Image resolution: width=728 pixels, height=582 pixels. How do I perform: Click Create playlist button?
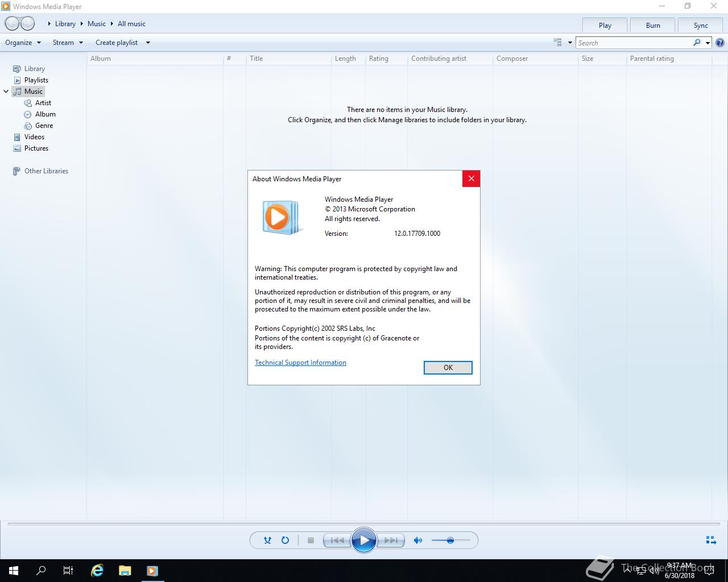(x=117, y=43)
